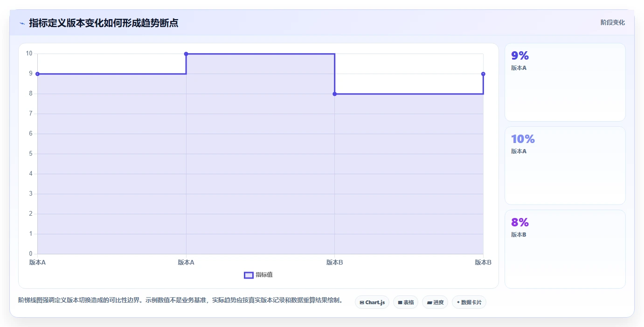
Task: Select the title 指标定义版本变化如何形成趋势断点
Action: tap(104, 23)
